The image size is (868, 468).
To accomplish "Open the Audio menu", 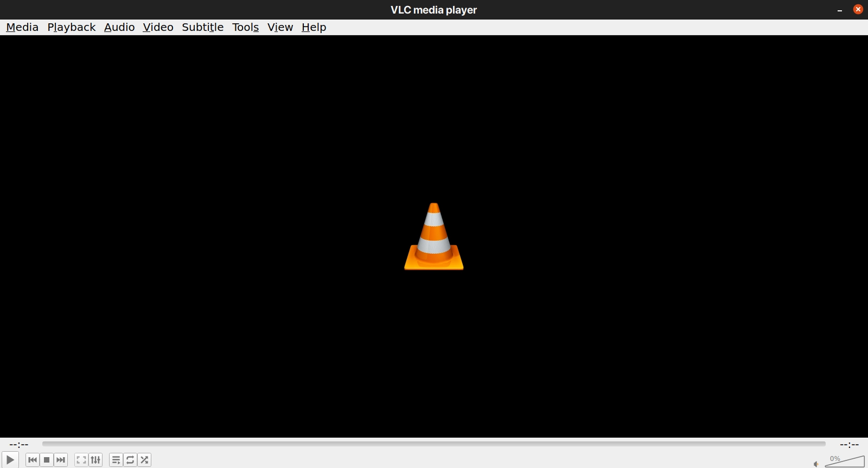I will [x=119, y=27].
